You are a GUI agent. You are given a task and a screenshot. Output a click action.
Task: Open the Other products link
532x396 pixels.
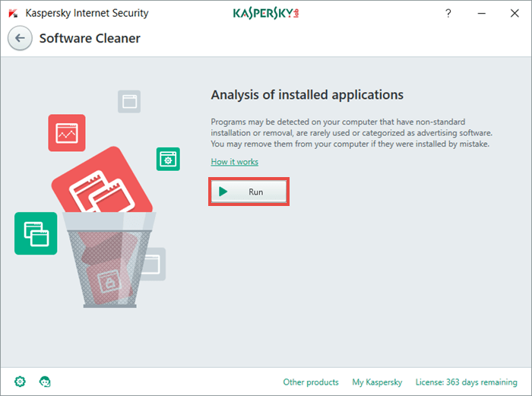click(311, 382)
